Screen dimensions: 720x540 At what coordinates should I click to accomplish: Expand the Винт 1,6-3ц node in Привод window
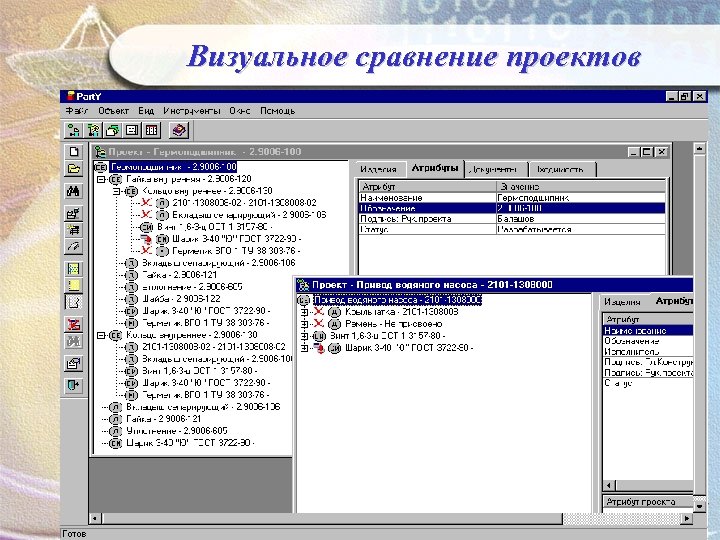click(x=304, y=336)
